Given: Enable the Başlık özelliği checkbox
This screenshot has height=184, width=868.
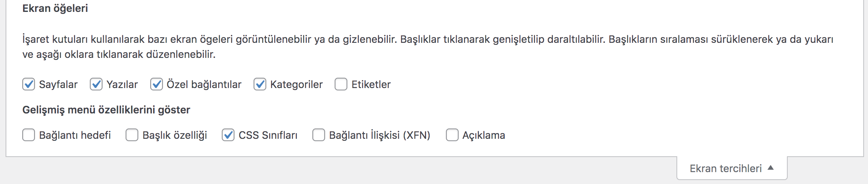Looking at the screenshot, I should tap(132, 135).
